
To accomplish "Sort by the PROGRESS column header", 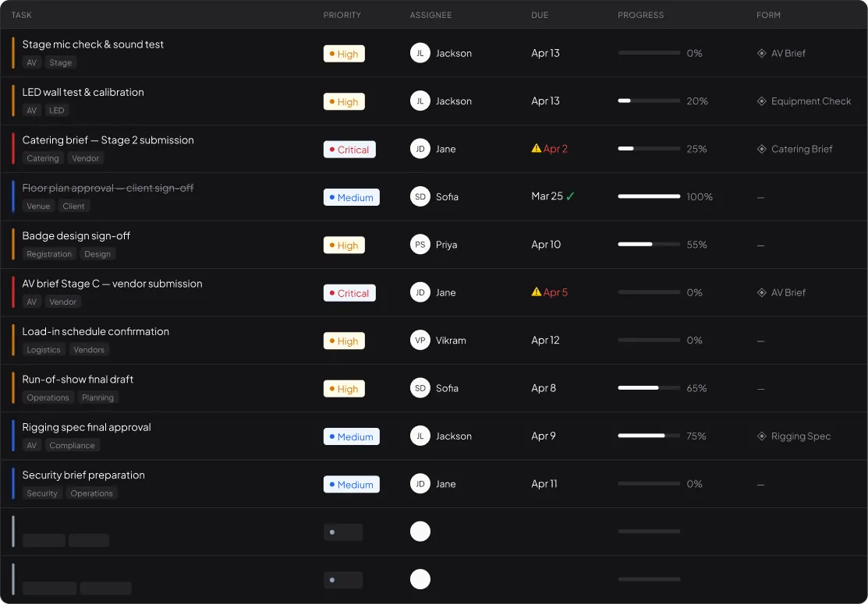I will (x=640, y=15).
